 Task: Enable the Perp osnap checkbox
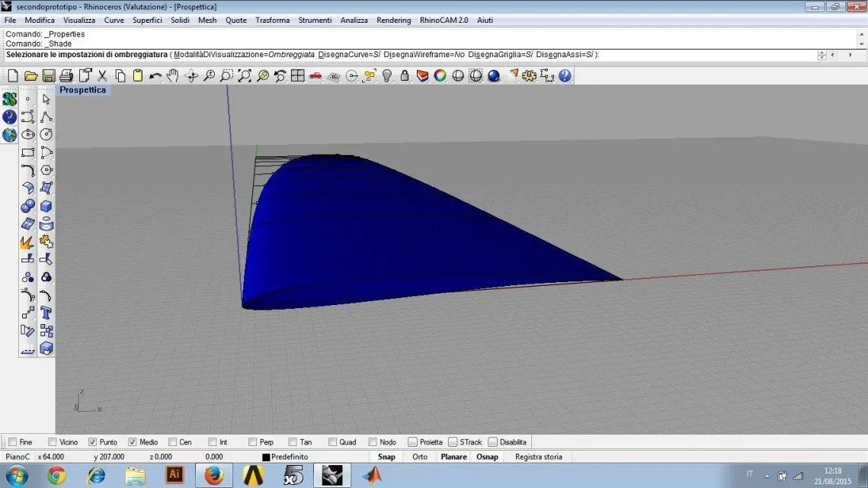[252, 442]
